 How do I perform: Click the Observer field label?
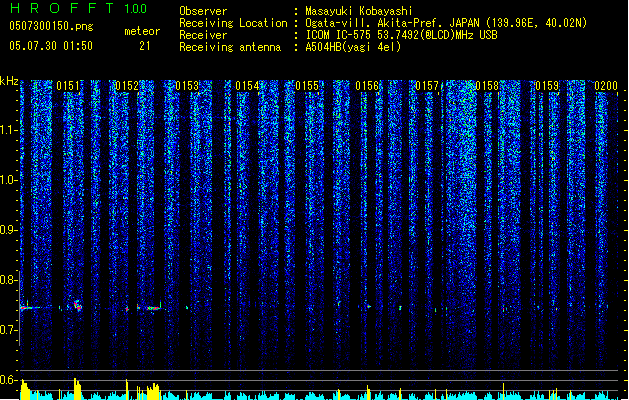203,11
